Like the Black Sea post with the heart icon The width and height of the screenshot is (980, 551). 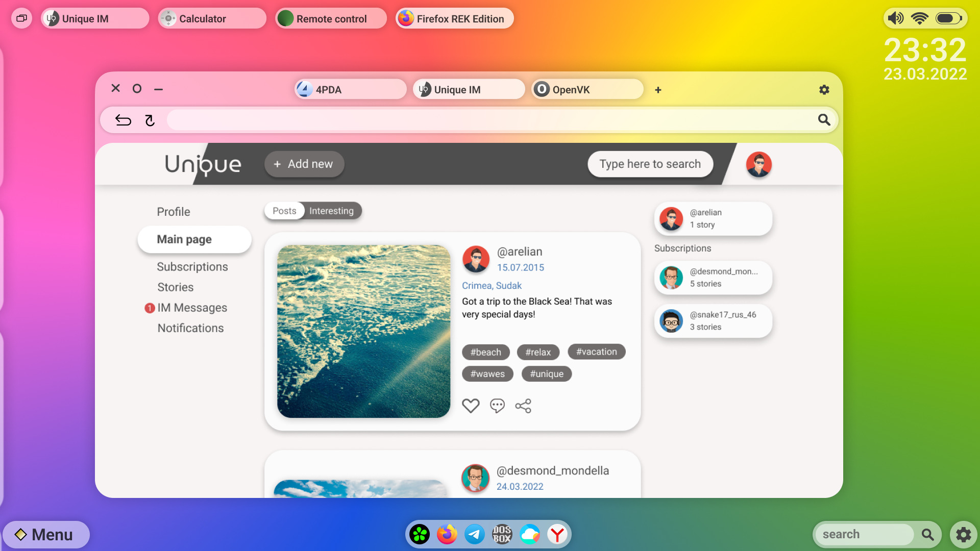470,406
